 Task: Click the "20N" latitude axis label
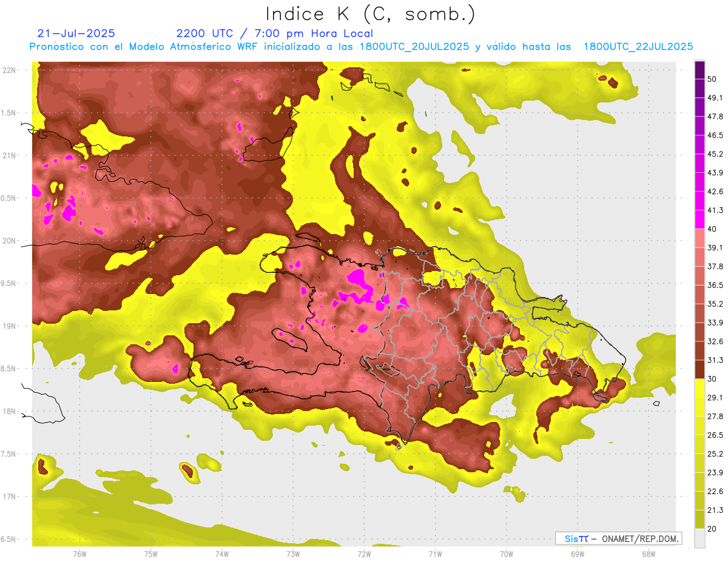9,241
